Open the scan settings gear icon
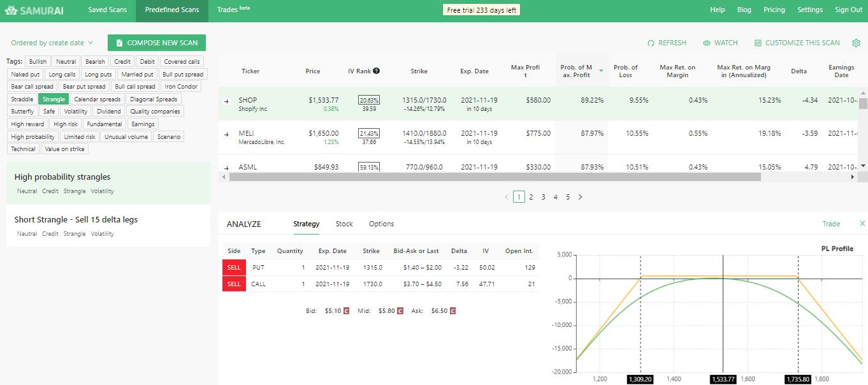Image resolution: width=868 pixels, height=385 pixels. click(x=856, y=43)
